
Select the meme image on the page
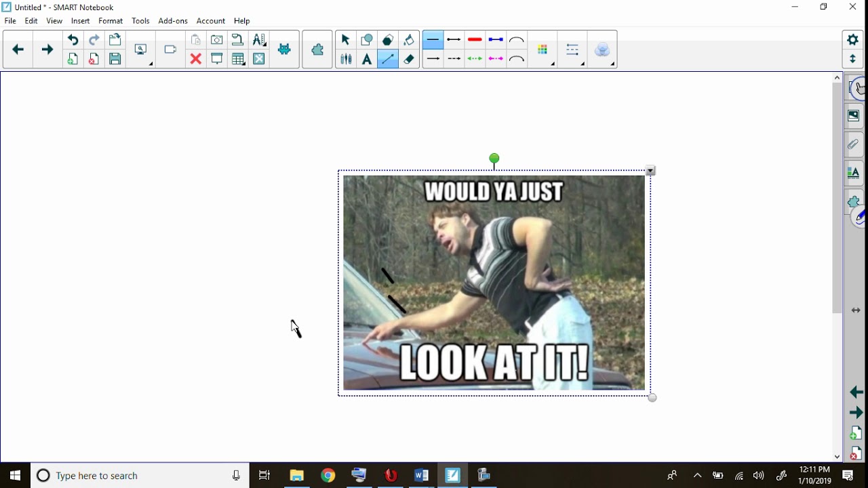[494, 283]
